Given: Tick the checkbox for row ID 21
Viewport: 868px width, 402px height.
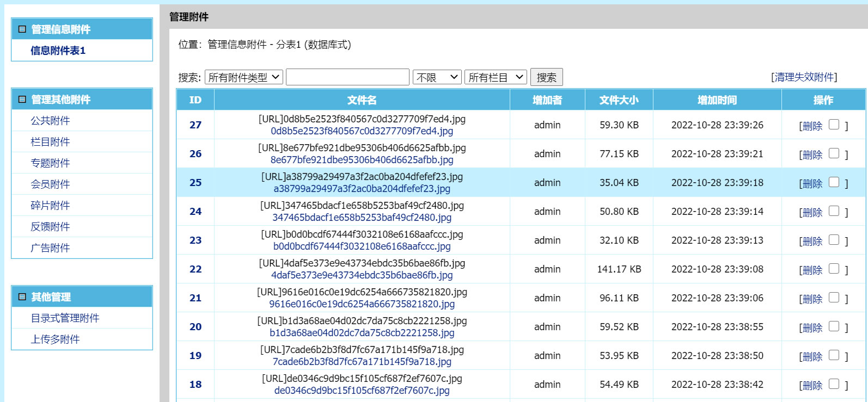Looking at the screenshot, I should (x=834, y=298).
